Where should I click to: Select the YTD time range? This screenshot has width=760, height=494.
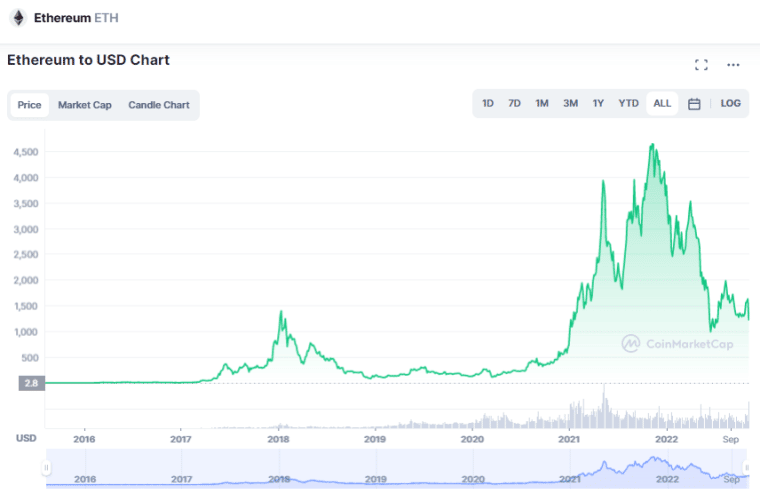(x=628, y=104)
